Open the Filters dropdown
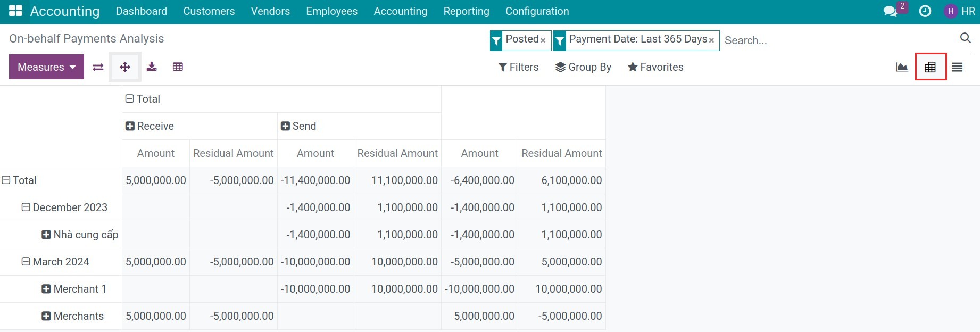 518,67
